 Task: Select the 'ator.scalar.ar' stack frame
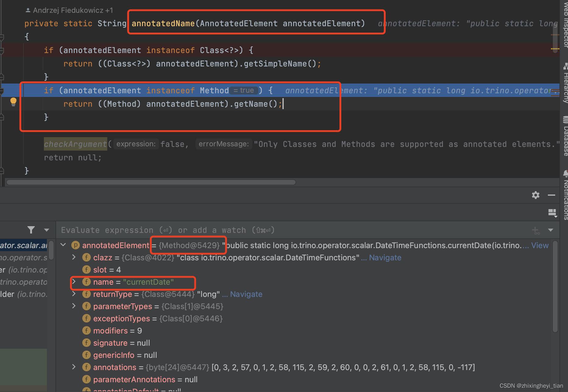(x=24, y=245)
